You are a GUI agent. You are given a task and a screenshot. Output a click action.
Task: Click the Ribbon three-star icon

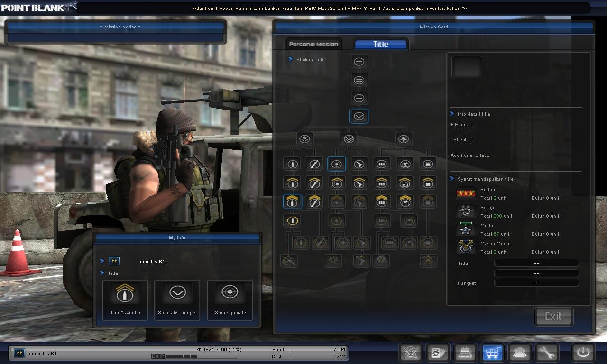tap(466, 193)
